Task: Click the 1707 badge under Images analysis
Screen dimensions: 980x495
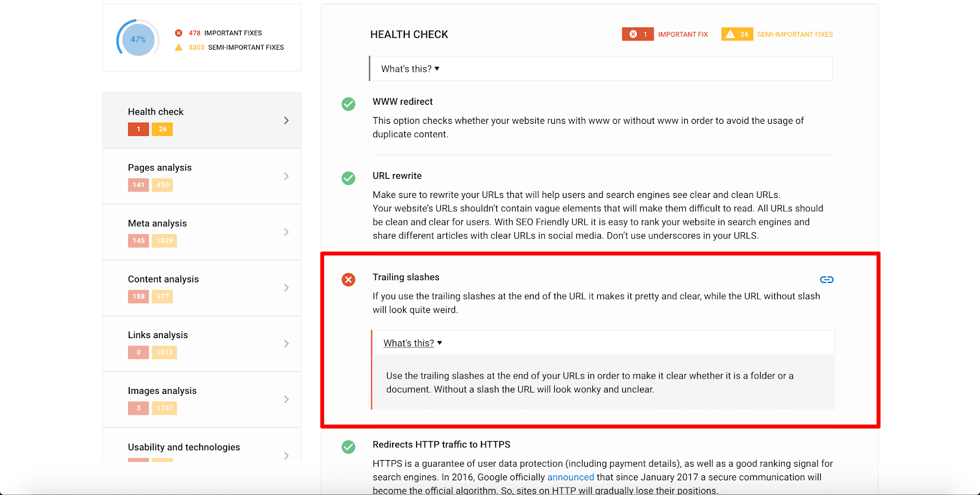Action: (164, 408)
